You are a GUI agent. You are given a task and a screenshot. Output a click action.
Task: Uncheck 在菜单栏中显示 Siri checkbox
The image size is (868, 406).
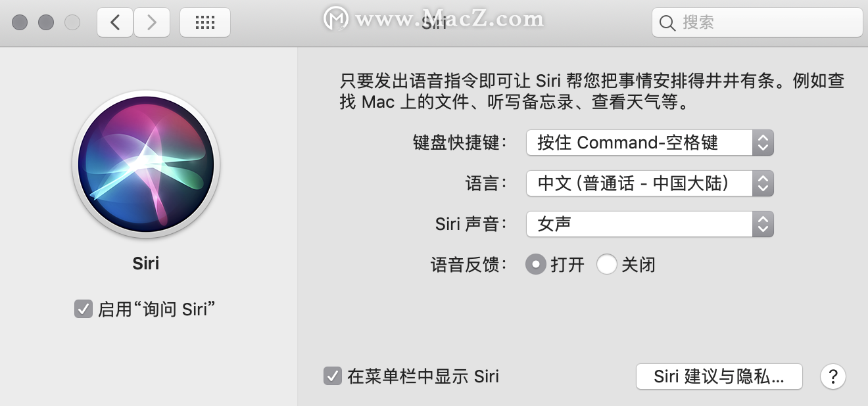pos(333,376)
